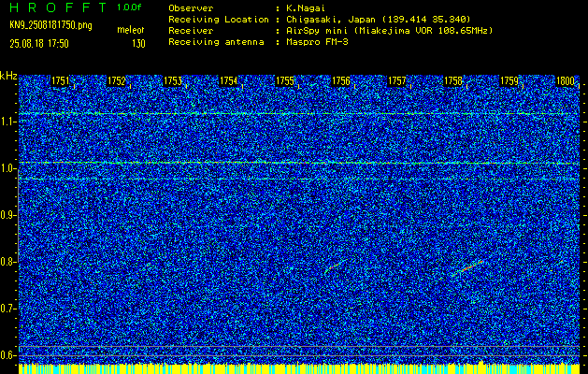Click the 1752 time marker
The image size is (588, 374).
point(116,81)
